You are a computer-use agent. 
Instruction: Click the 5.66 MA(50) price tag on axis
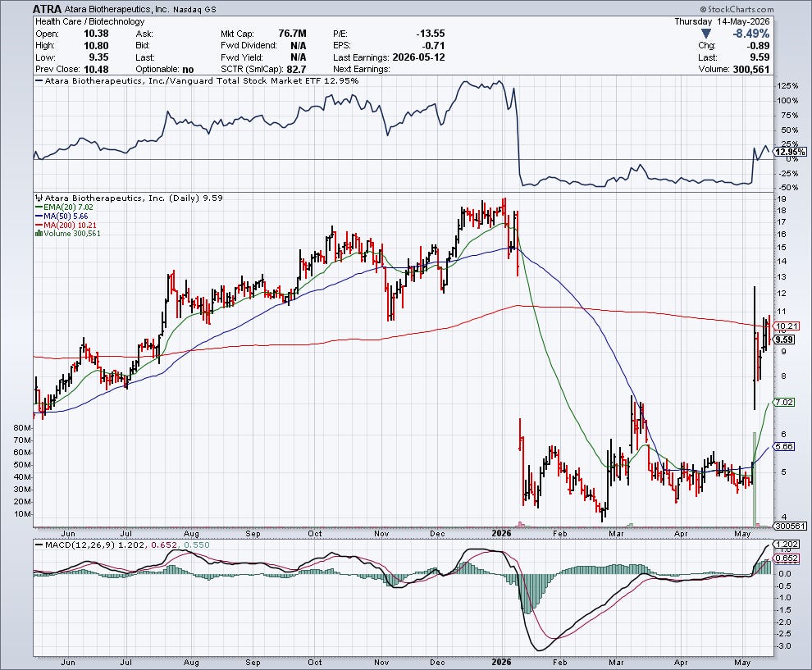[x=785, y=446]
